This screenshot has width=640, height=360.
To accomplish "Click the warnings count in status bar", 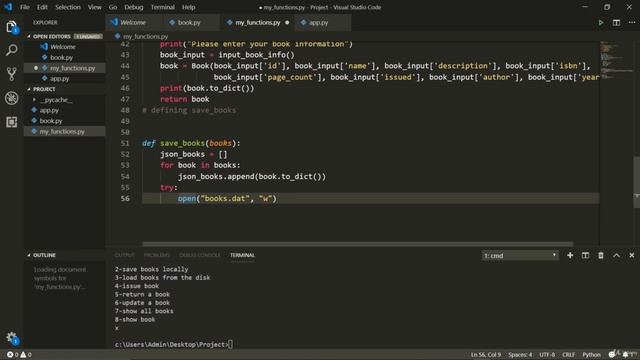I will [26, 355].
